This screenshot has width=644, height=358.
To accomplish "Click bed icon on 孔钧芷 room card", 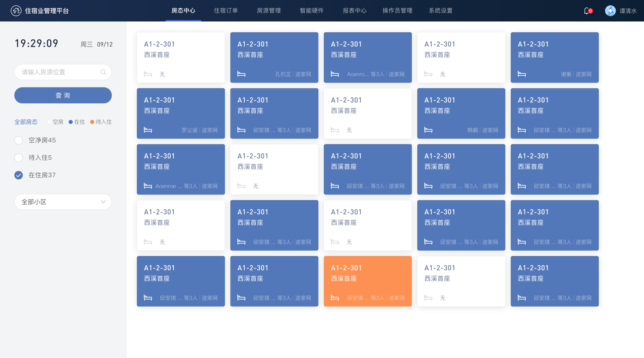I will tap(241, 74).
